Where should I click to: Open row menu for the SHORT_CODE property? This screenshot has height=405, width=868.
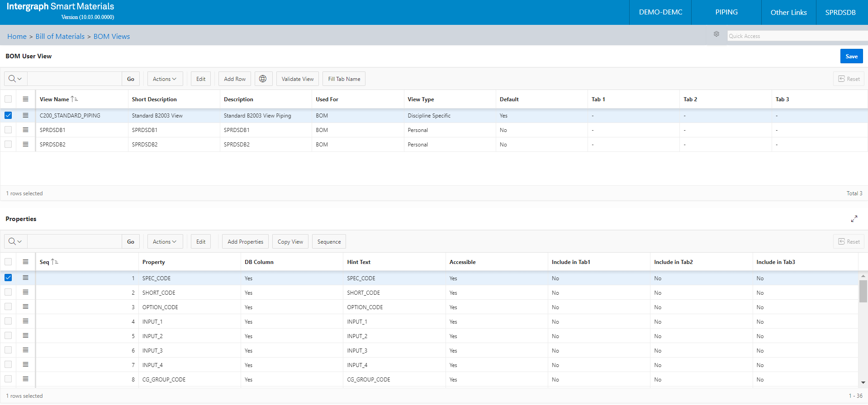click(x=25, y=292)
